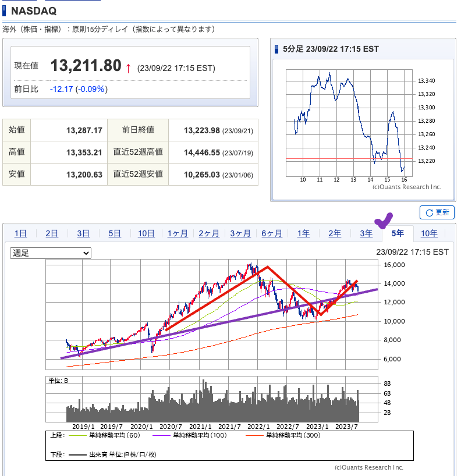Switch to the 2日 chart tab
The width and height of the screenshot is (461, 476).
click(x=52, y=233)
